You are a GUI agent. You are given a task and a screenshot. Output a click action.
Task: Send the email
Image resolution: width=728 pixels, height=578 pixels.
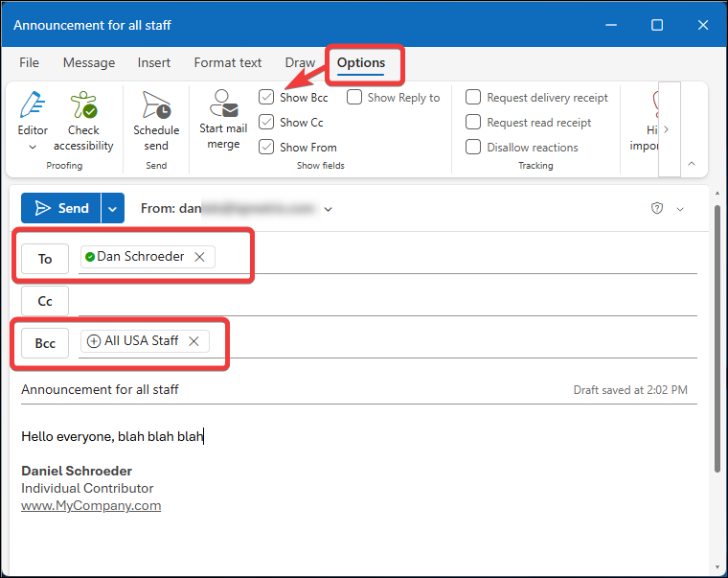60,208
